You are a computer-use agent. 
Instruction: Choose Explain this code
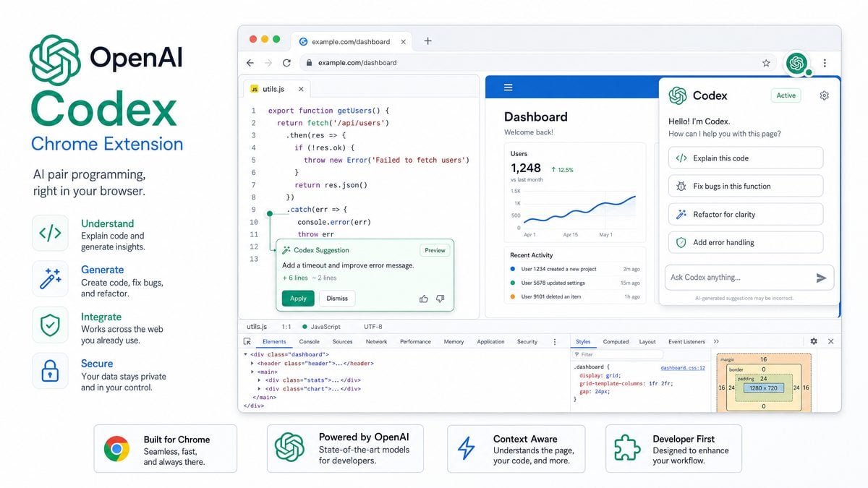746,158
